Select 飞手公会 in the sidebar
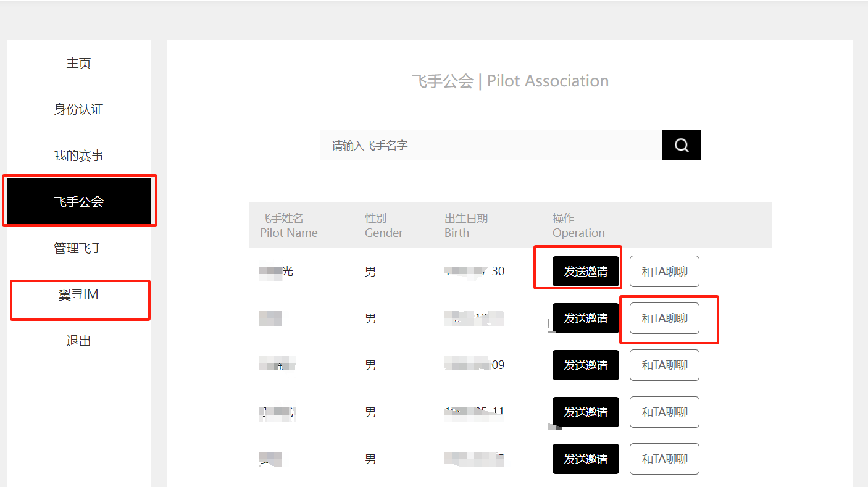 click(78, 201)
